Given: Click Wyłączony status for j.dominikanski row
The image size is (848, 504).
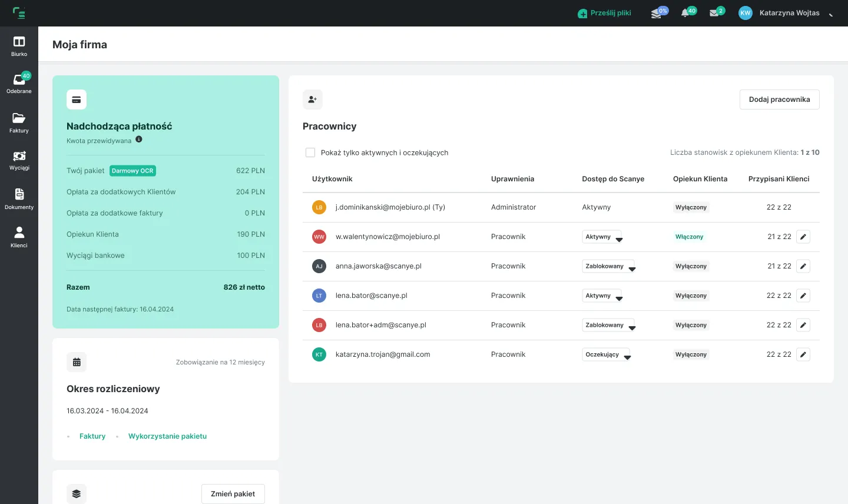Looking at the screenshot, I should coord(691,207).
